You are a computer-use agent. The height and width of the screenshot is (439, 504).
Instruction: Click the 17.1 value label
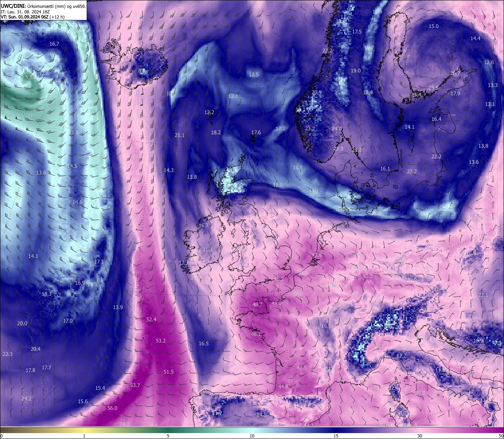[99, 261]
